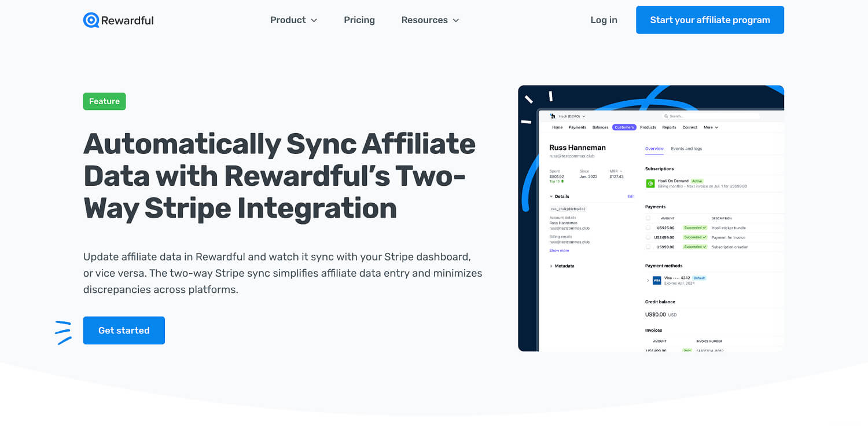868x426 pixels.
Task: Switch to Events and logs tab
Action: [x=686, y=149]
